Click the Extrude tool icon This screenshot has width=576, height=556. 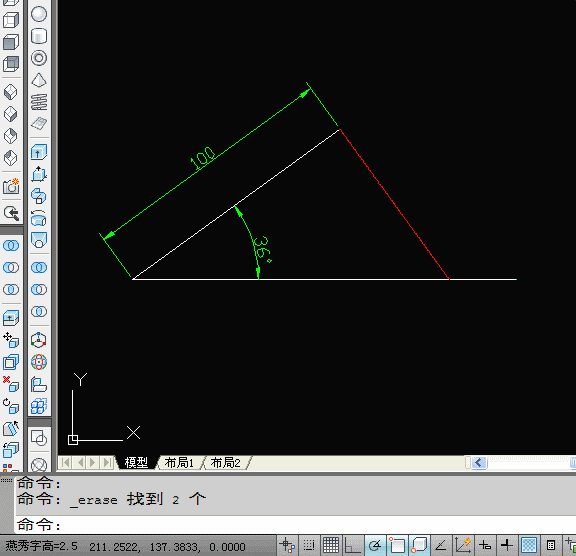click(x=39, y=152)
